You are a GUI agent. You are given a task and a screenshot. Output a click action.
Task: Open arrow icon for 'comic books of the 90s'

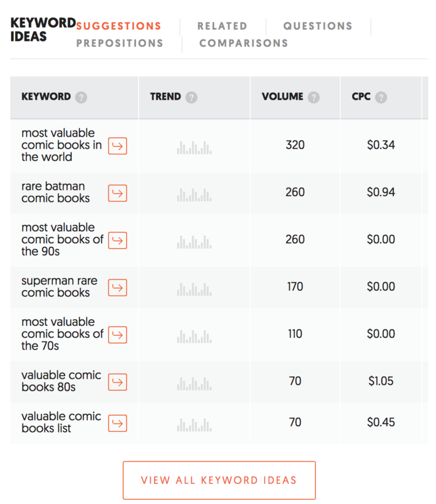pos(117,240)
